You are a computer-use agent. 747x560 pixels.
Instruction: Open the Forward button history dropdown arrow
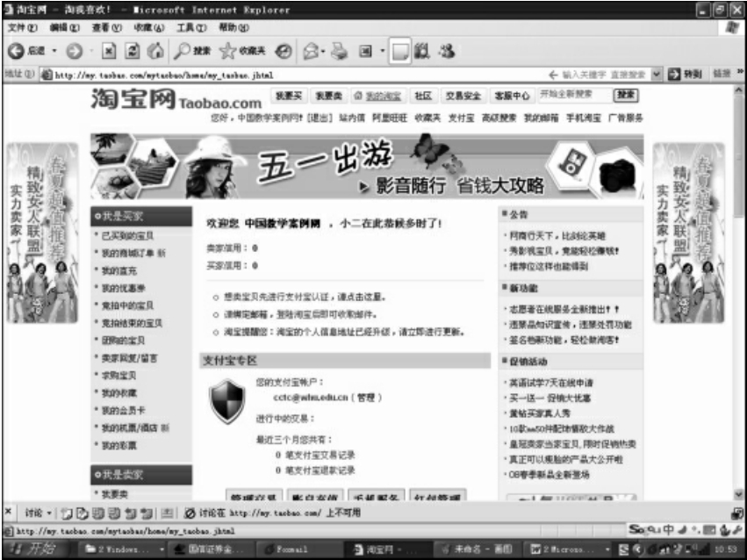click(x=92, y=51)
